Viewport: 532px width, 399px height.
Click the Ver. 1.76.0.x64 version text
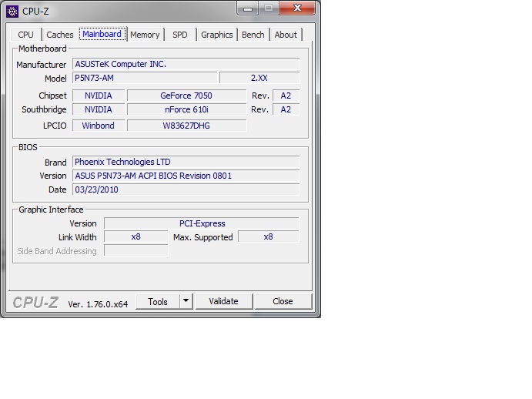click(x=98, y=304)
